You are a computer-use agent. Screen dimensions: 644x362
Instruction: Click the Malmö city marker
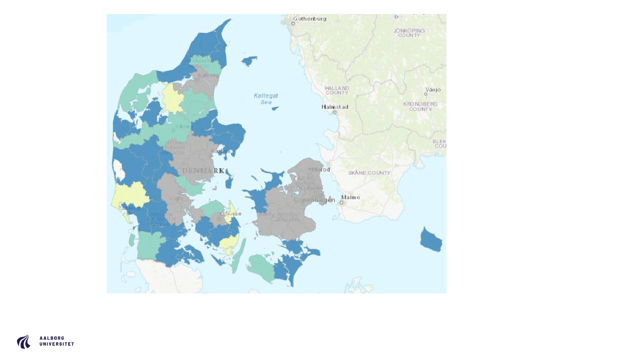click(342, 203)
